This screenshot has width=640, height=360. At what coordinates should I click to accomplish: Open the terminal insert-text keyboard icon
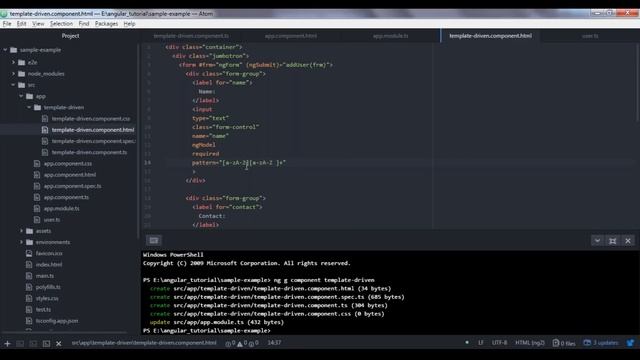[154, 240]
